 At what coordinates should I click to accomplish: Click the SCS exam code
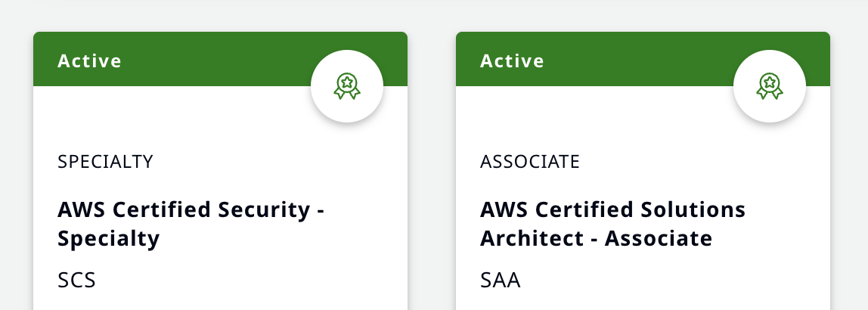click(76, 280)
